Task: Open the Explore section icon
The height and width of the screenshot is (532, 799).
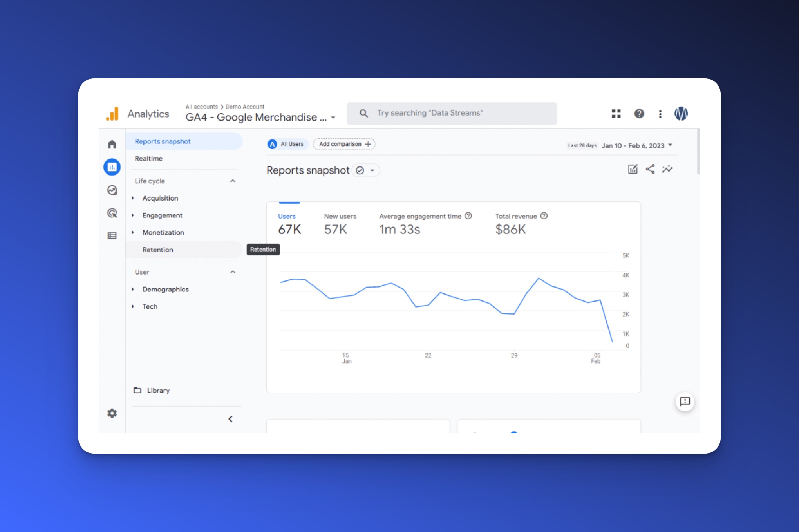Action: (x=112, y=190)
